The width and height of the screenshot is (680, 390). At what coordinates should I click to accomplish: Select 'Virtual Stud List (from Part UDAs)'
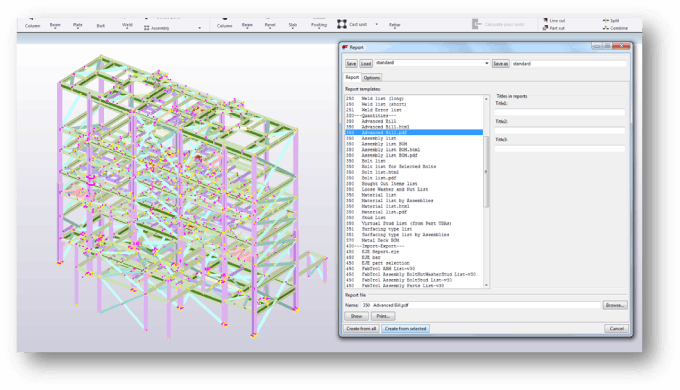tap(414, 223)
